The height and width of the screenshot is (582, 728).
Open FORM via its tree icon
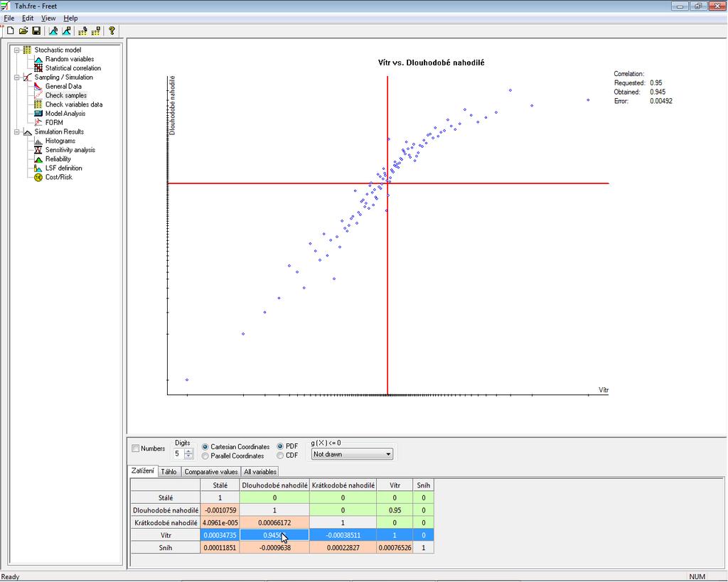[38, 122]
